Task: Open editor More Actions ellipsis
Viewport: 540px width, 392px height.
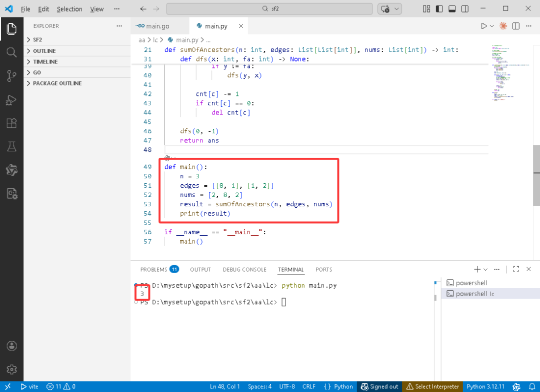Action: coord(528,26)
